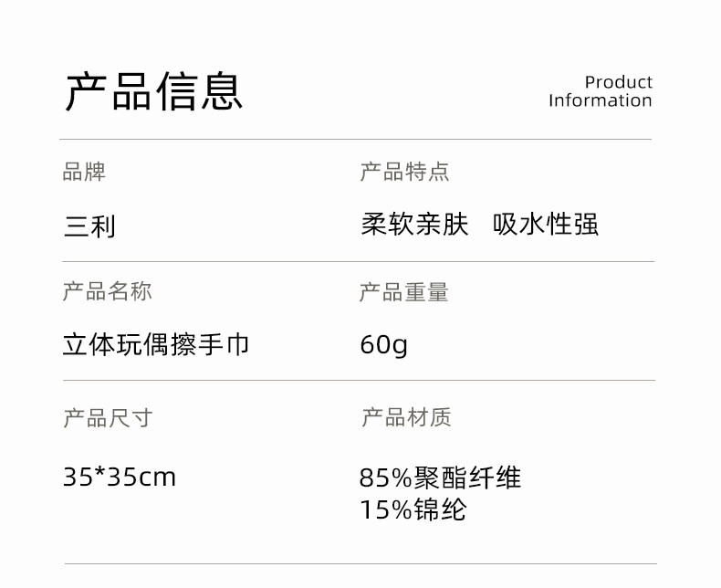The height and width of the screenshot is (588, 721).
Task: Select the 产品名称 label
Action: [107, 291]
